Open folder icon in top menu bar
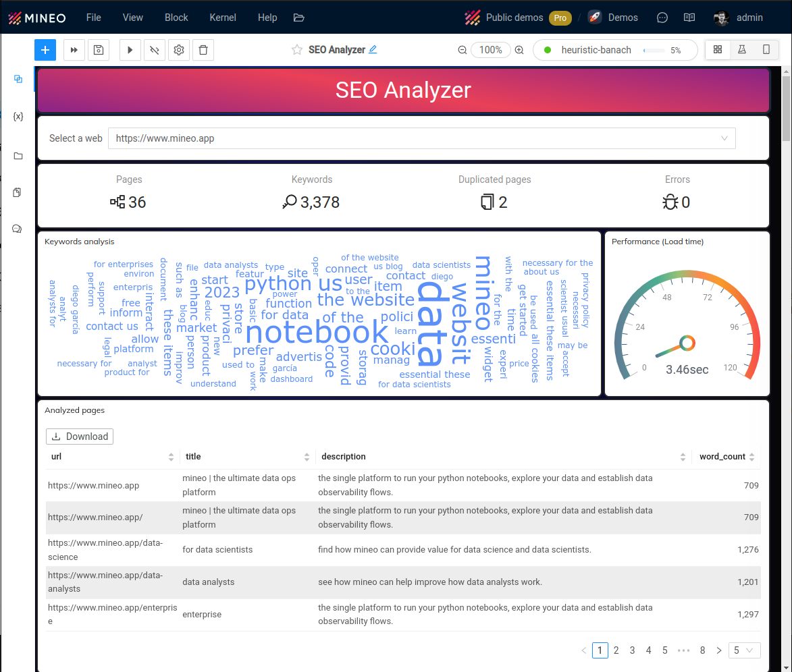The image size is (792, 672). pos(299,18)
